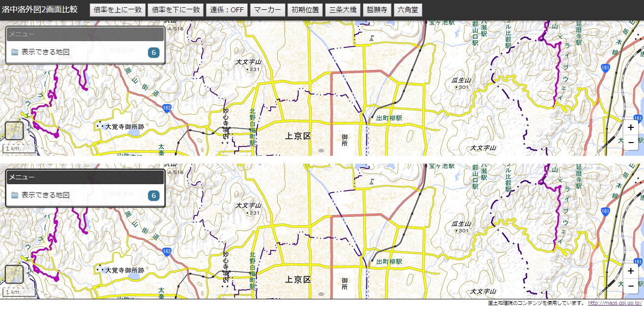
Task: Click 出町柳駅 label on lower map
Action: (x=389, y=262)
